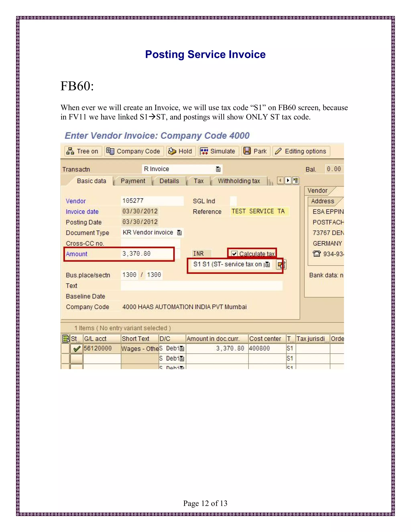Click the tab scroll left arrow

(280, 180)
